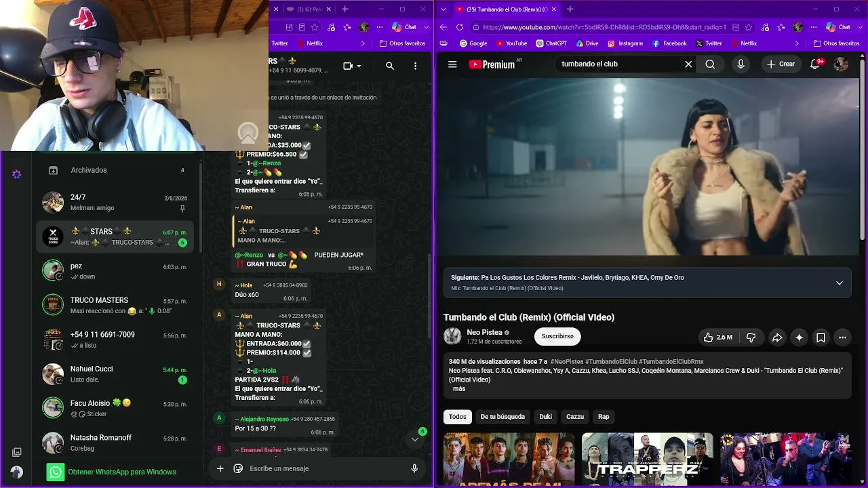Image resolution: width=868 pixels, height=488 pixels.
Task: Start YouTube voice search microphone
Action: (741, 64)
